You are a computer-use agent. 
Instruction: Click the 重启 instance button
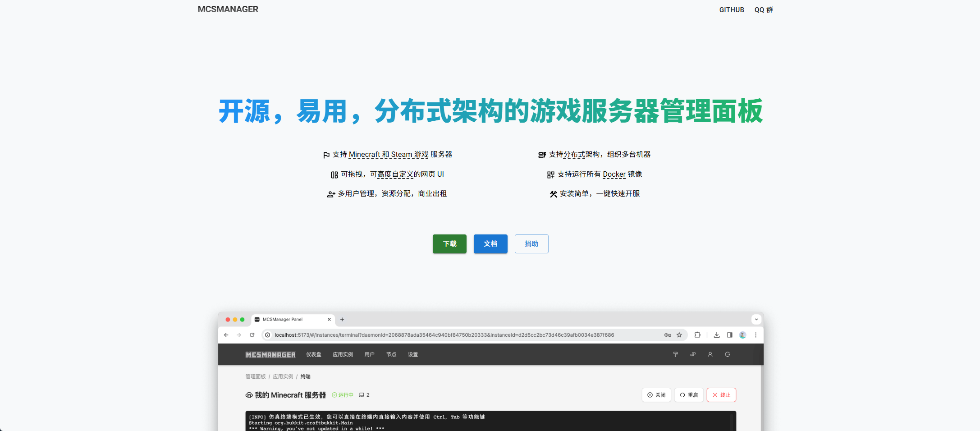(x=689, y=395)
